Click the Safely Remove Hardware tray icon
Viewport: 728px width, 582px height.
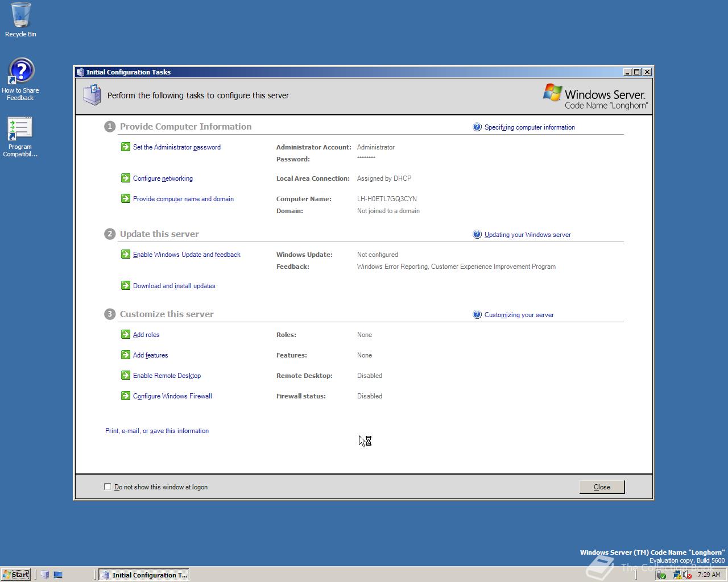pyautogui.click(x=661, y=575)
